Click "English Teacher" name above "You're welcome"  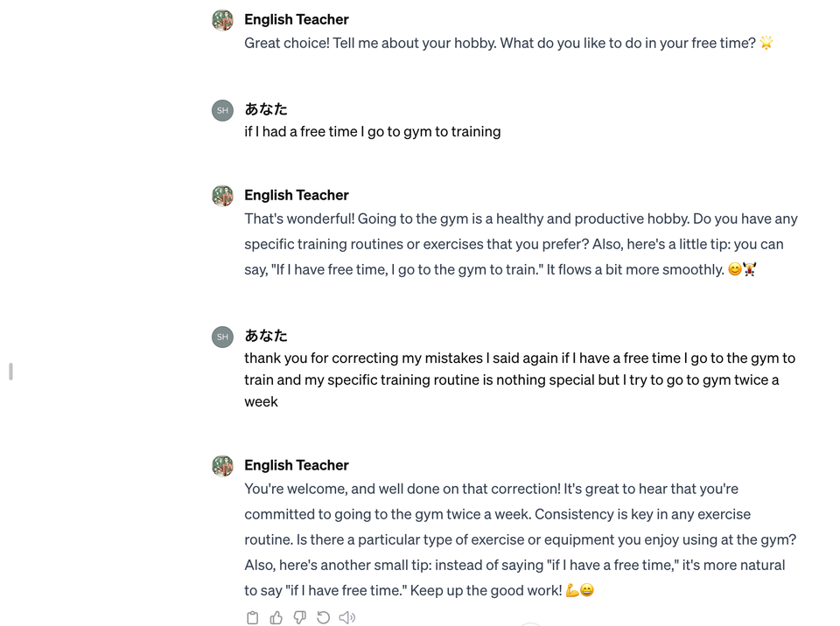(x=296, y=465)
